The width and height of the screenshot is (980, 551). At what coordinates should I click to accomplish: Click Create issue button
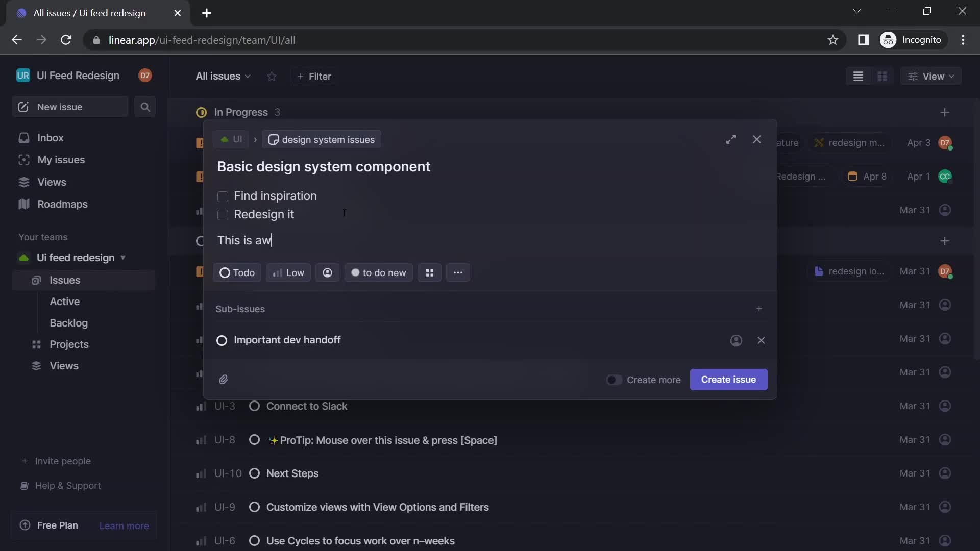click(728, 379)
